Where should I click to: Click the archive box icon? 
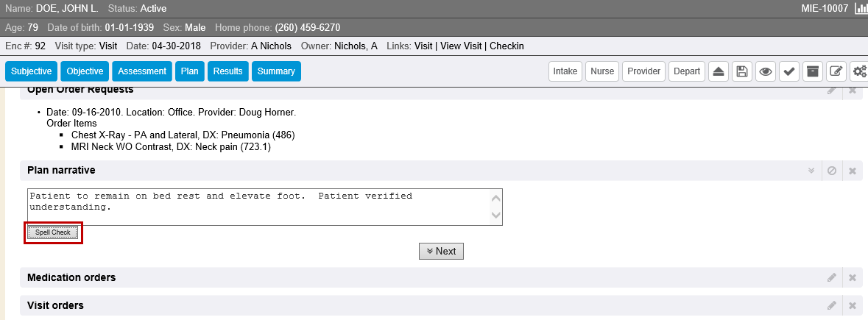click(812, 71)
